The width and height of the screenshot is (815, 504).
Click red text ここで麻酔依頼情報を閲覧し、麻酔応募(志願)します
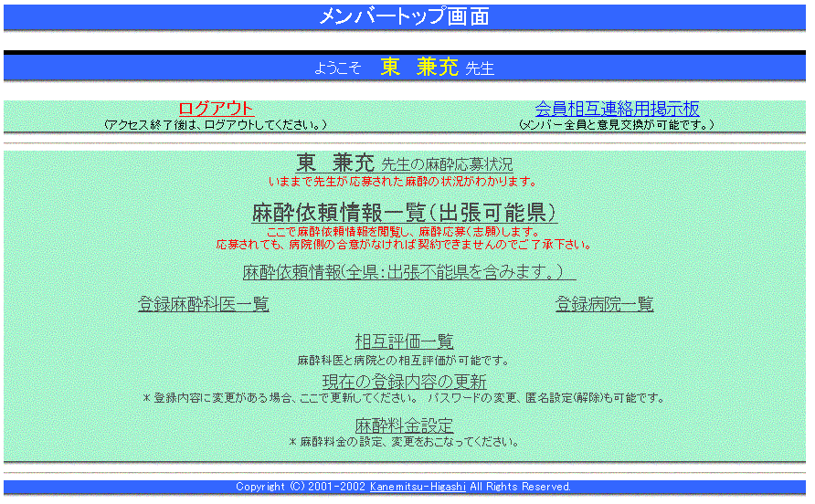pyautogui.click(x=404, y=232)
